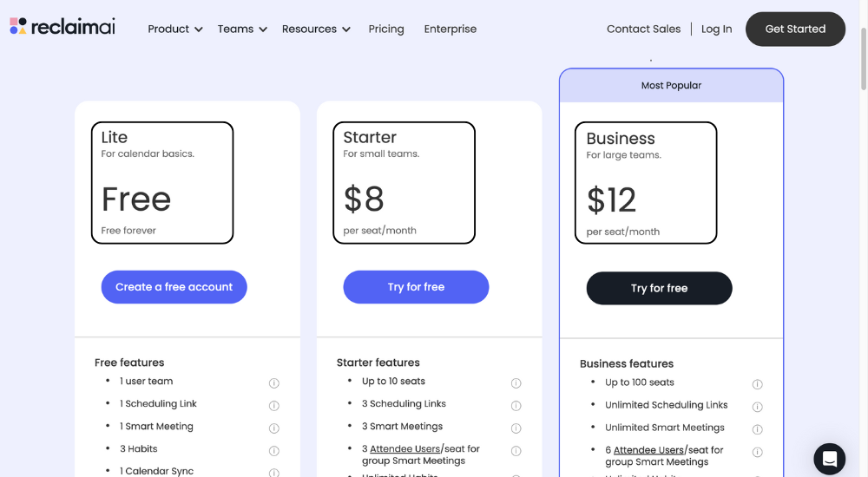Screen dimensions: 868x477
Task: Click Try for free under Business plan
Action: coord(660,288)
